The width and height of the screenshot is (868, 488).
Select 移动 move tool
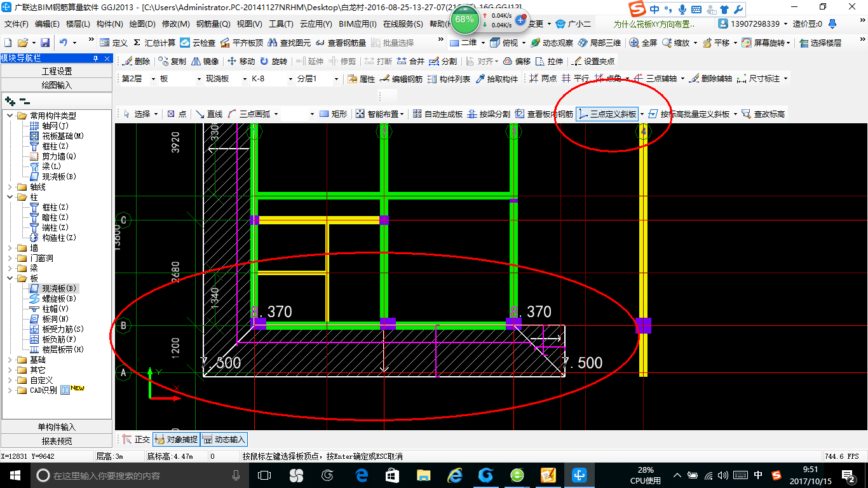pyautogui.click(x=241, y=61)
